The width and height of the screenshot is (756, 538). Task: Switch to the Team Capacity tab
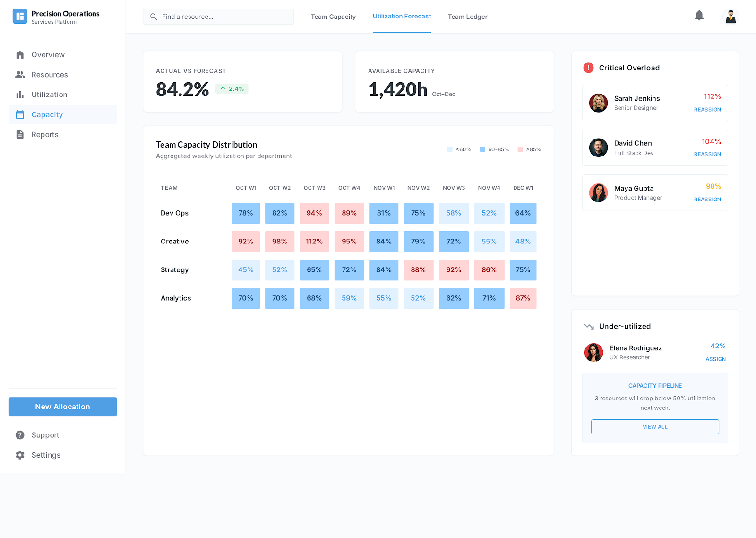[333, 17]
